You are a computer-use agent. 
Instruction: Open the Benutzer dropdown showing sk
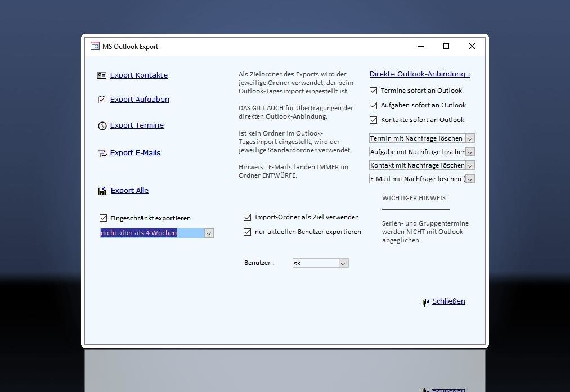(x=343, y=263)
